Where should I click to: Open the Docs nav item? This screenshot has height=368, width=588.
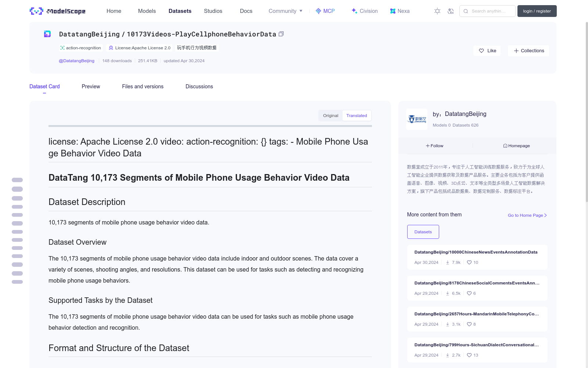[246, 11]
